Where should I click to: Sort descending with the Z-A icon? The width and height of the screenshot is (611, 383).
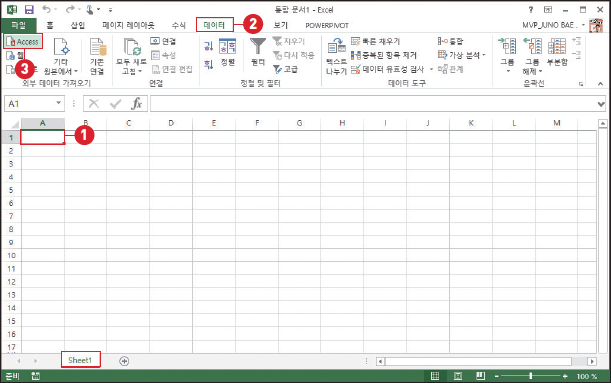pyautogui.click(x=208, y=64)
